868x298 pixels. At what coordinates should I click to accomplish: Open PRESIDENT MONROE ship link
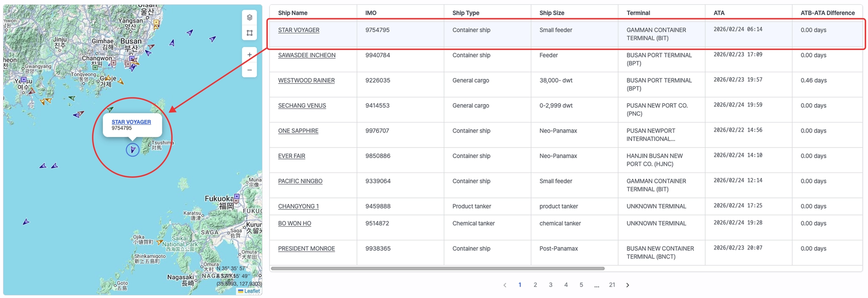306,248
